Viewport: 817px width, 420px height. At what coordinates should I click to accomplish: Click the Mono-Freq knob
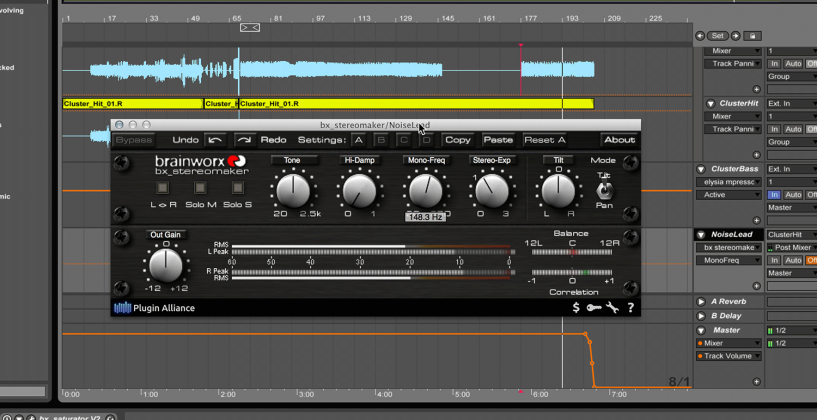(426, 191)
